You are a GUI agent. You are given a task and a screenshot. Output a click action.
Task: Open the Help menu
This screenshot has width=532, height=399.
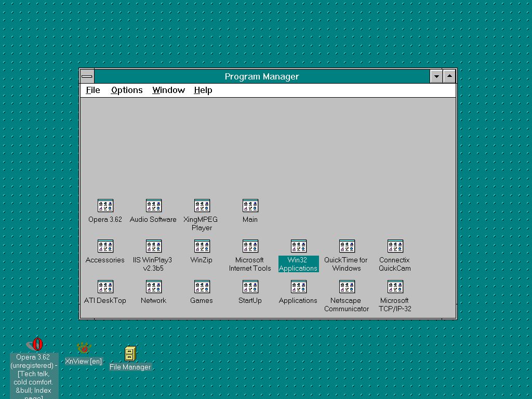click(203, 90)
